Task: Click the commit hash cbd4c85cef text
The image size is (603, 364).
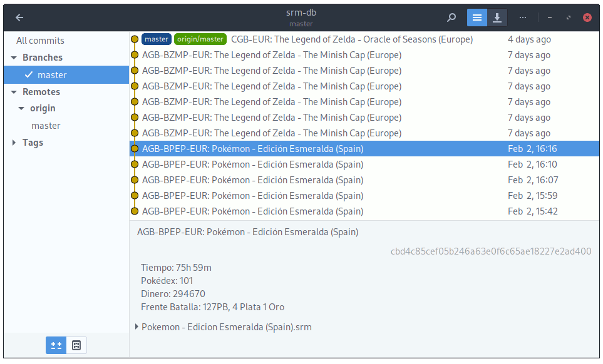Action: click(x=492, y=251)
